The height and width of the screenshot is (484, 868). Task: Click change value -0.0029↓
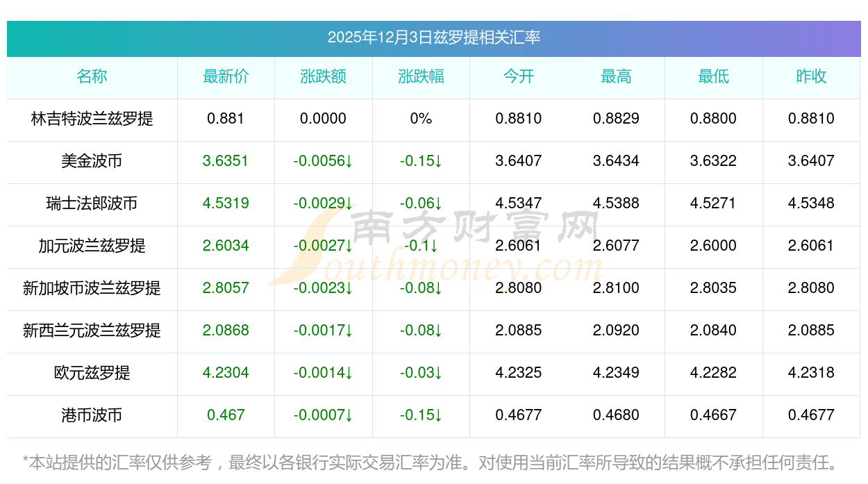tap(323, 203)
